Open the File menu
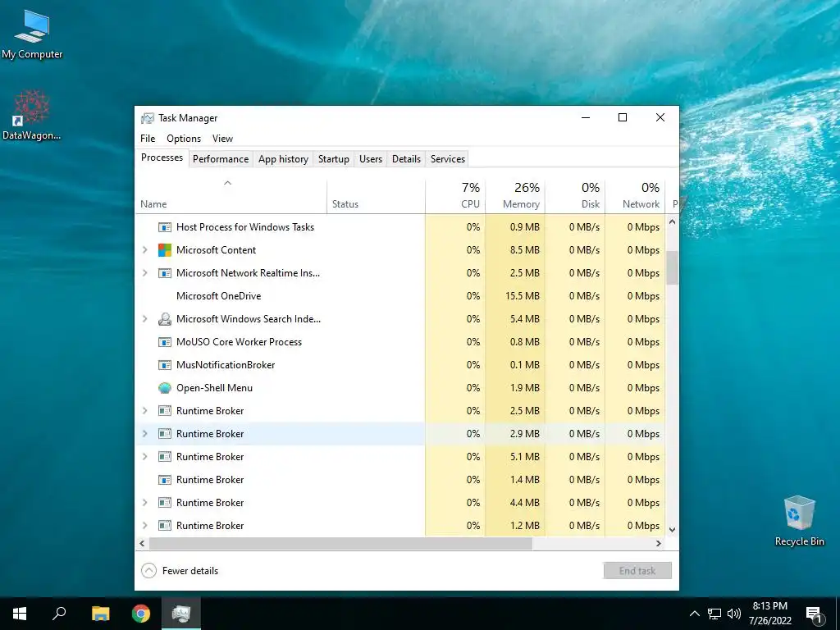 click(148, 138)
